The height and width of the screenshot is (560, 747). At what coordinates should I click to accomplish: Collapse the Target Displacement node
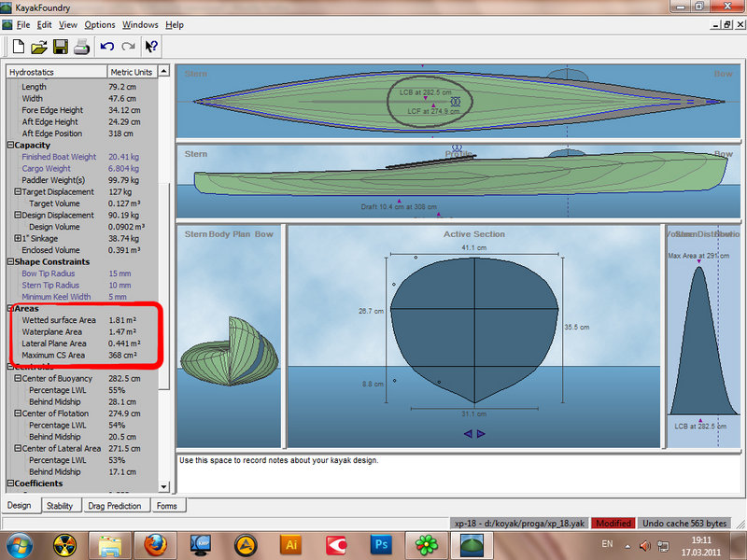[18, 191]
